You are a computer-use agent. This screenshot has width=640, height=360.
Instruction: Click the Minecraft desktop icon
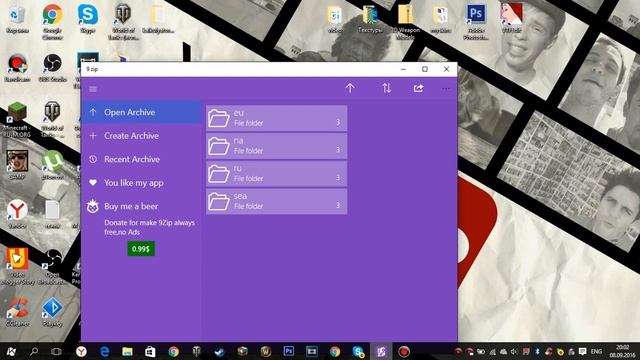coord(17,119)
